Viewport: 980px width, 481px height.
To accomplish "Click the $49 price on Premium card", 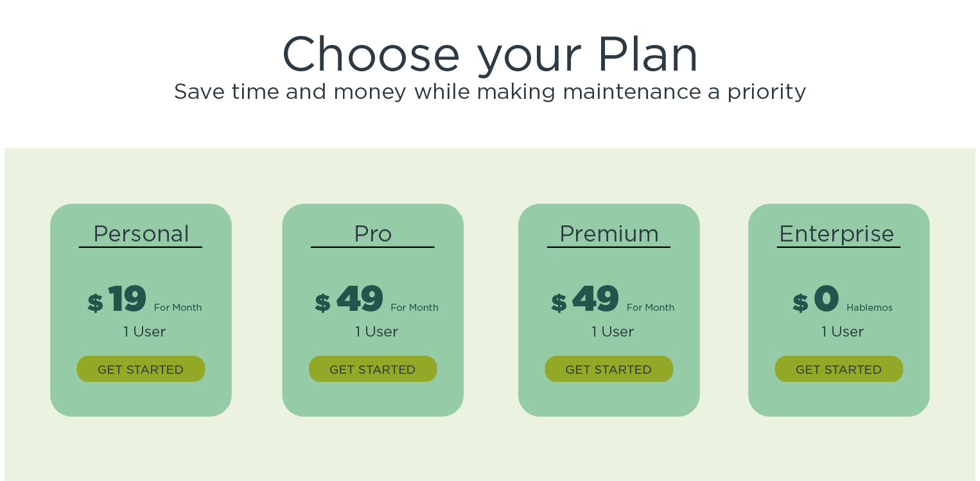I will click(585, 299).
